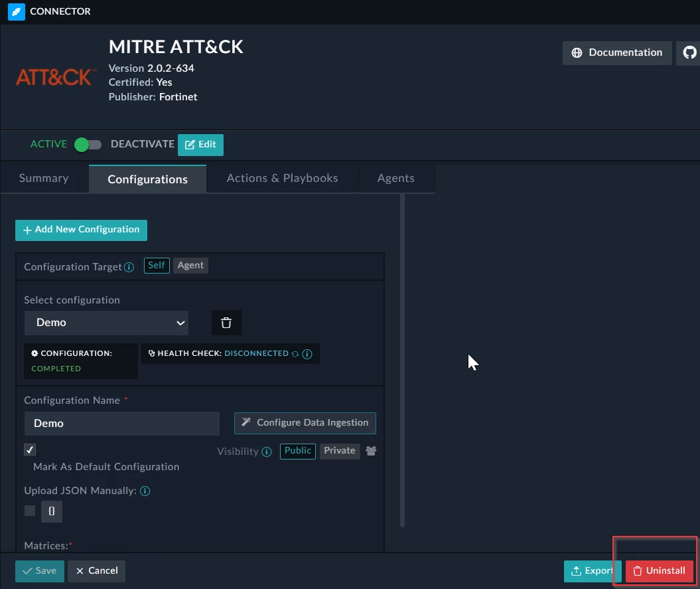The image size is (700, 589).
Task: Show health check info icon
Action: [x=307, y=354]
